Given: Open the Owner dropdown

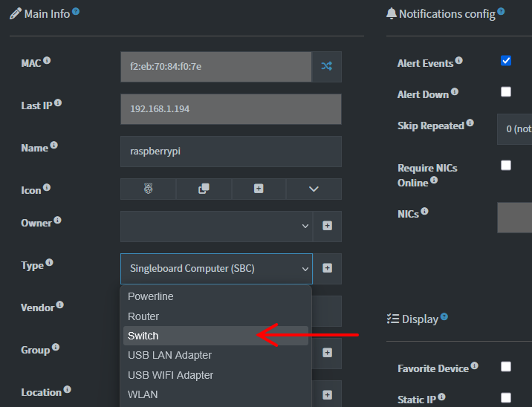Looking at the screenshot, I should coord(215,226).
